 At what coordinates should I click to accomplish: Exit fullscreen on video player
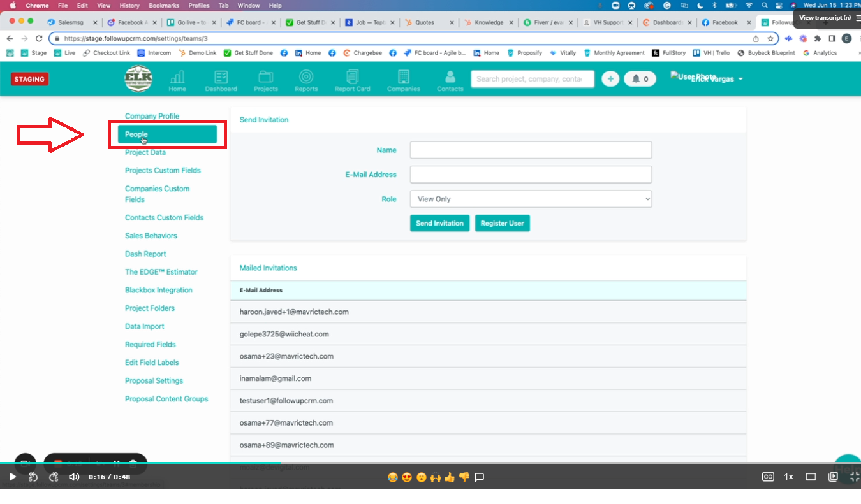[x=855, y=477]
